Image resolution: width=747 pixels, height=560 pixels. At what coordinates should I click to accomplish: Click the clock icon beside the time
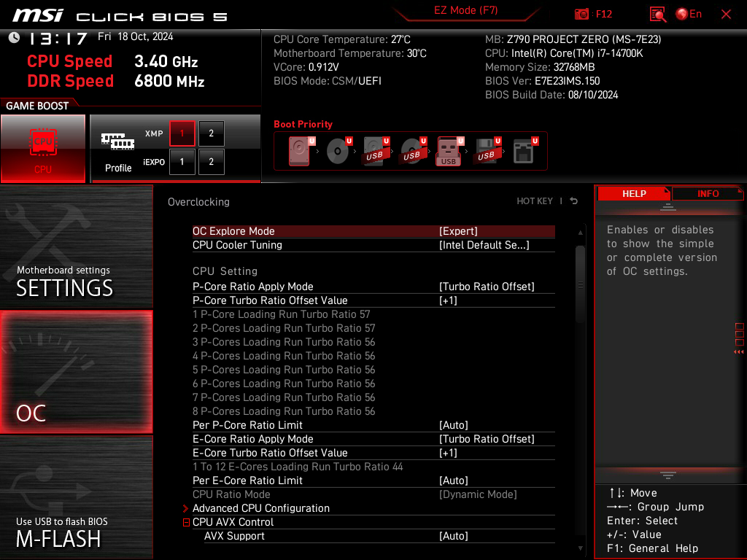15,37
